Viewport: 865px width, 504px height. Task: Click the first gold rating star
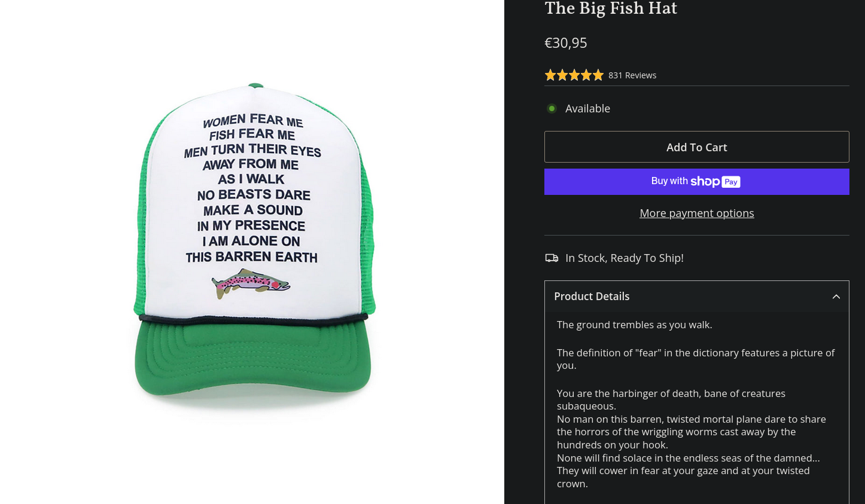pyautogui.click(x=550, y=75)
